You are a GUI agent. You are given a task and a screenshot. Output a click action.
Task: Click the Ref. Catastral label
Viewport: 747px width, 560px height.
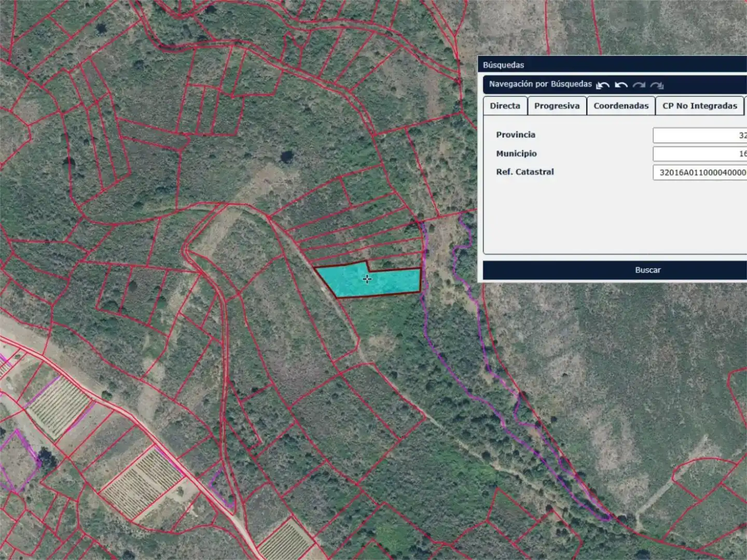pos(525,172)
